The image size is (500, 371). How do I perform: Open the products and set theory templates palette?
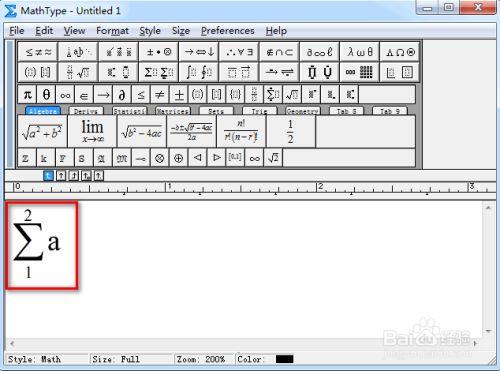[319, 72]
